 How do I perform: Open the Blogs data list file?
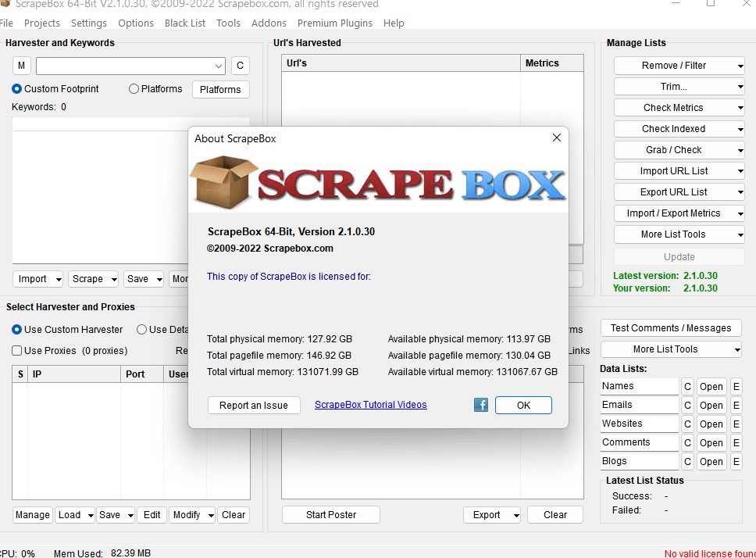(x=711, y=462)
